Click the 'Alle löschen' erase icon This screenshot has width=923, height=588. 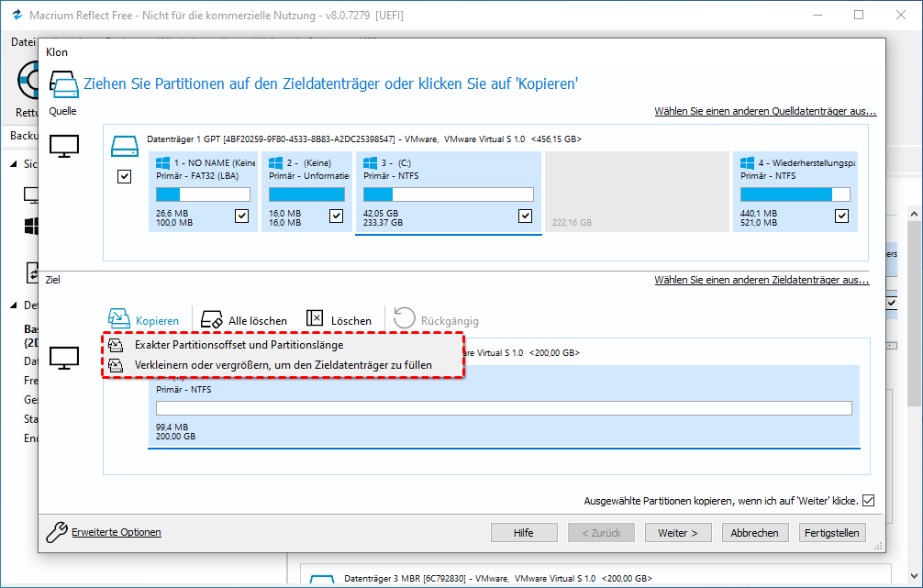pos(211,319)
